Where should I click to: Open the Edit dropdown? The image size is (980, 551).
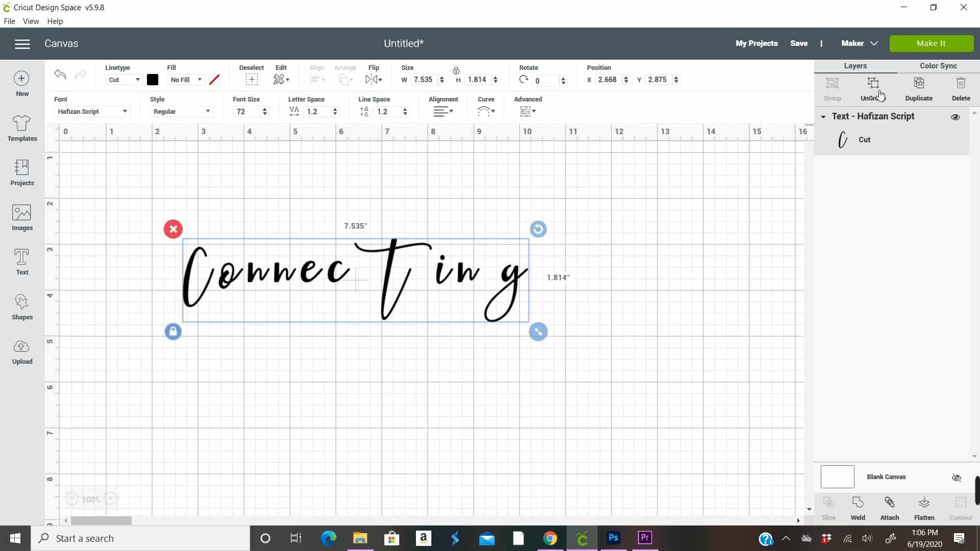(x=281, y=80)
